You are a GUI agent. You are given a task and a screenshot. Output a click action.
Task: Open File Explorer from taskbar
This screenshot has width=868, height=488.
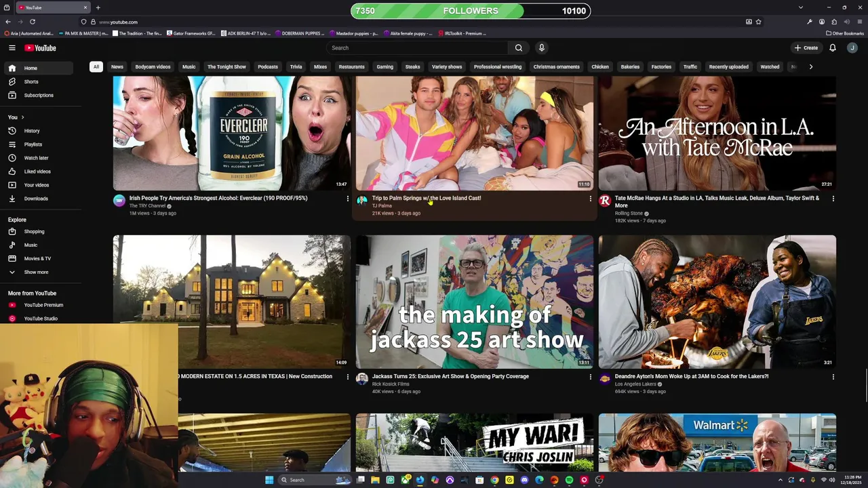pos(375,480)
